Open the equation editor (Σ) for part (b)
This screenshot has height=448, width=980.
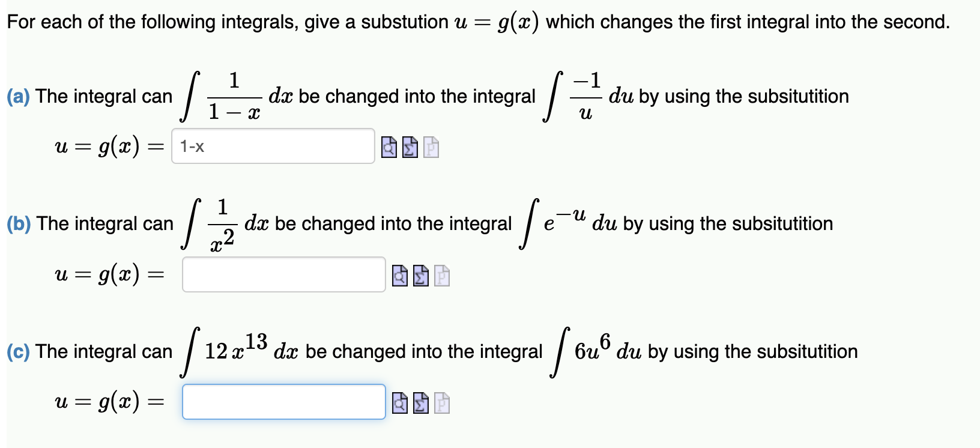point(420,277)
